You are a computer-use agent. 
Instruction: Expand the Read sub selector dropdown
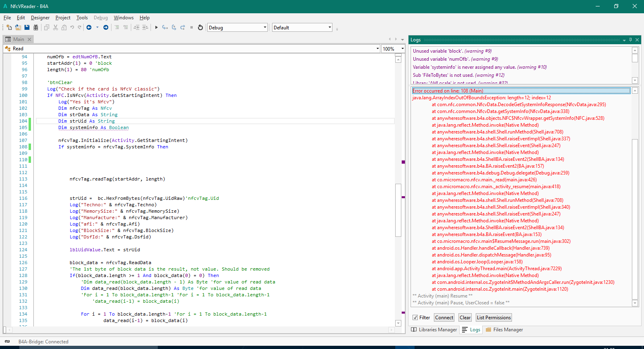click(378, 49)
